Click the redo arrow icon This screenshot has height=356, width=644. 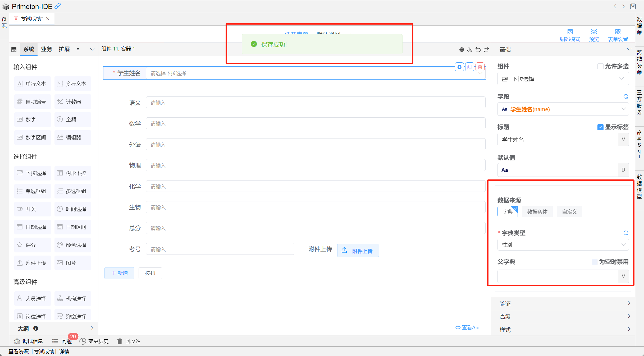(x=486, y=49)
